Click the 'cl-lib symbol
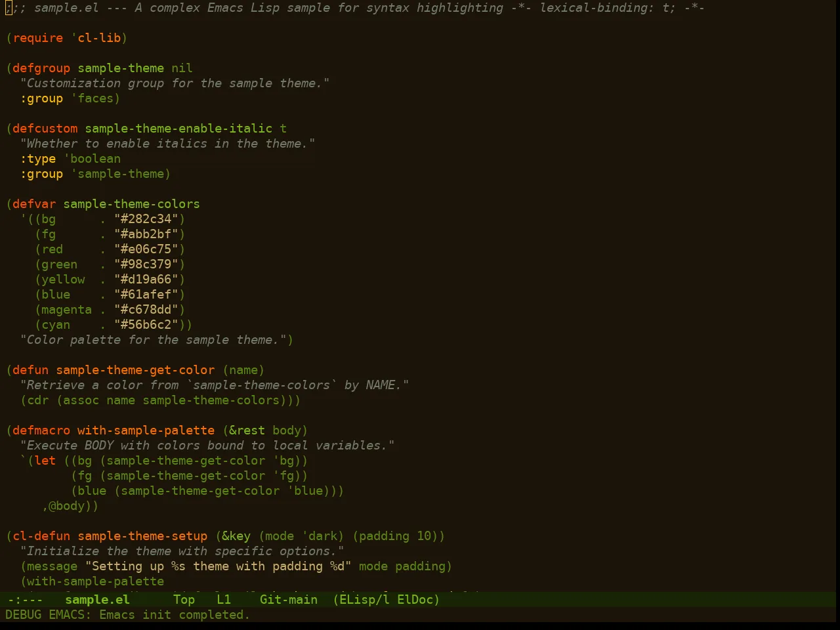Viewport: 840px width, 630px height. pos(96,38)
